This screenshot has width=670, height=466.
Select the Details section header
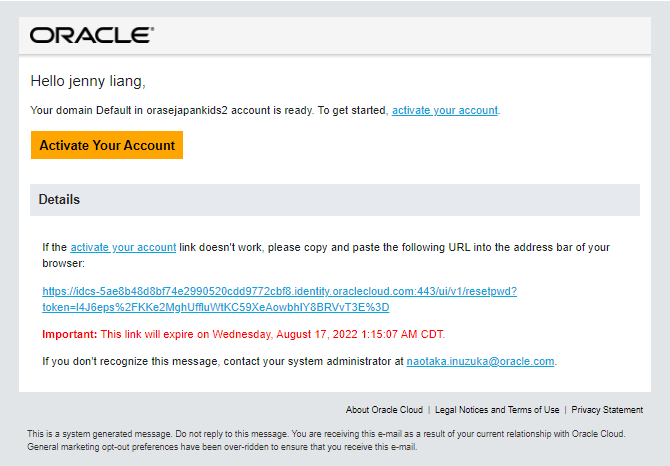(59, 199)
